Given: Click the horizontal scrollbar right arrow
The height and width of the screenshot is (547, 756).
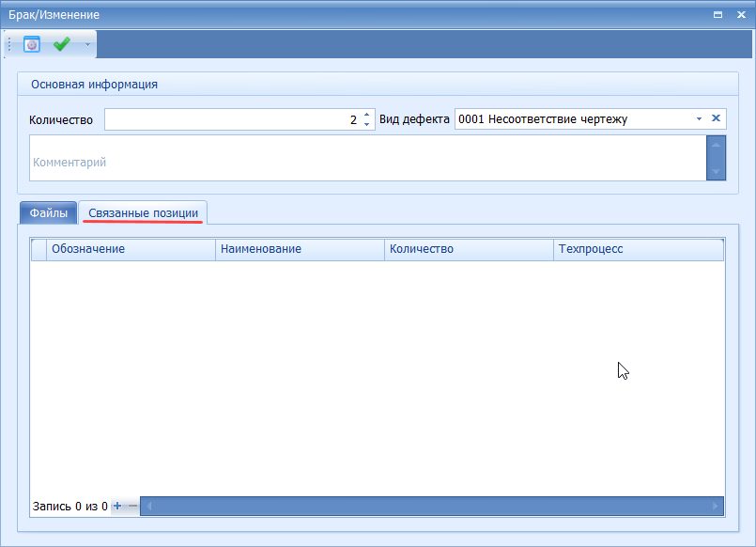Looking at the screenshot, I should coord(716,507).
